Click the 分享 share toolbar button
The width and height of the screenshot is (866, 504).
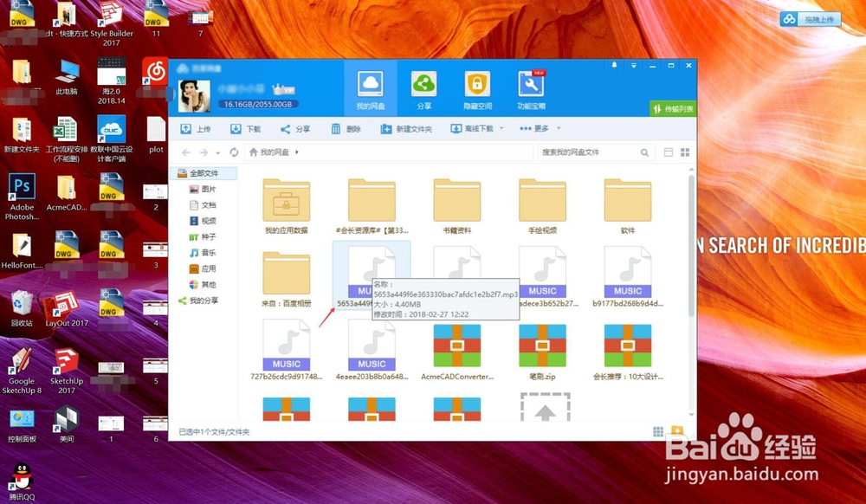(295, 129)
